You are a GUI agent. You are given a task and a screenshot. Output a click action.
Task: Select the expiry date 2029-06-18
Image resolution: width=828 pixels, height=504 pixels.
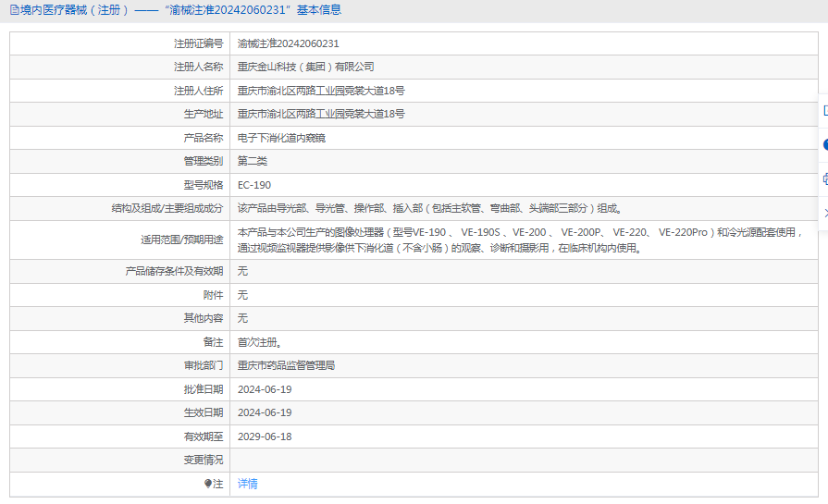coord(265,436)
